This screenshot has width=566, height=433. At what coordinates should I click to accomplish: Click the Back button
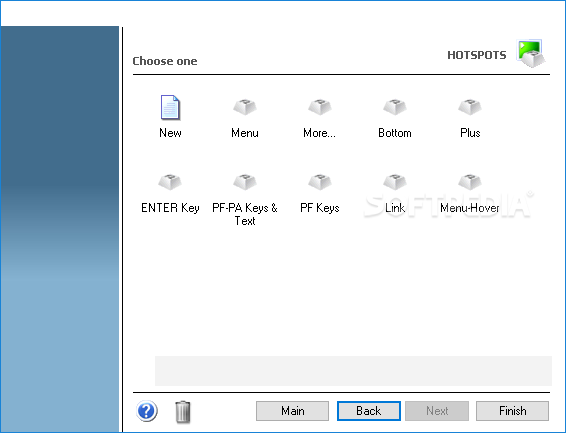pos(369,411)
